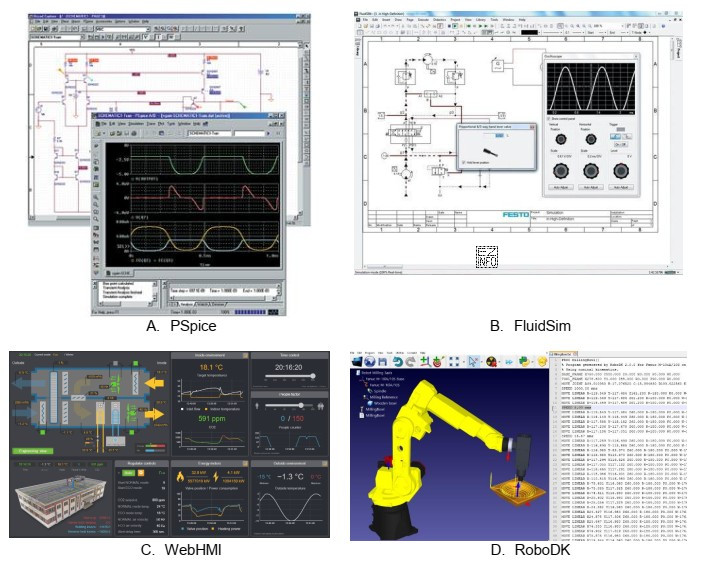Click the Python program icon in RoboDK

click(524, 361)
